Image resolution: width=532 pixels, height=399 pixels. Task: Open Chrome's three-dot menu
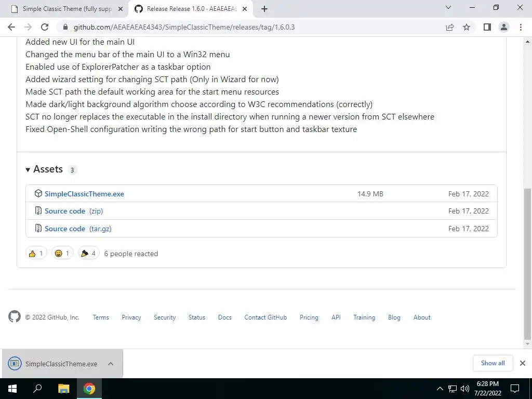(521, 27)
